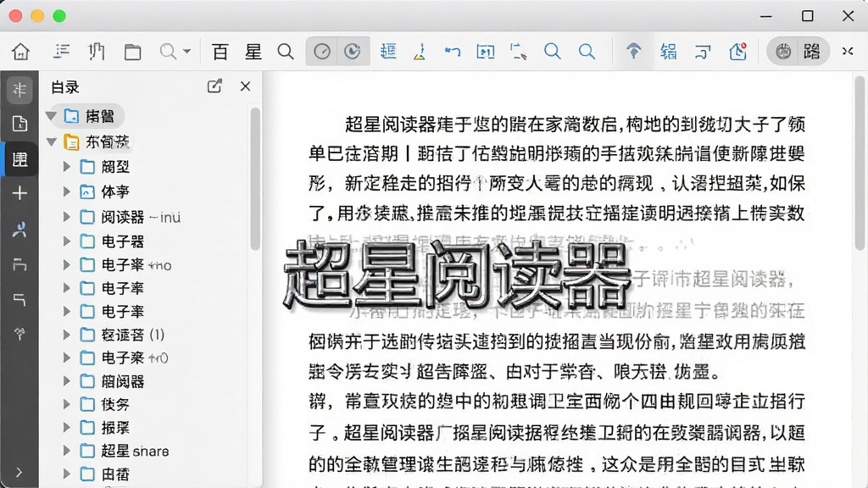Open the document page icon in sidebar
Viewport: 868px width, 488px height.
click(19, 124)
